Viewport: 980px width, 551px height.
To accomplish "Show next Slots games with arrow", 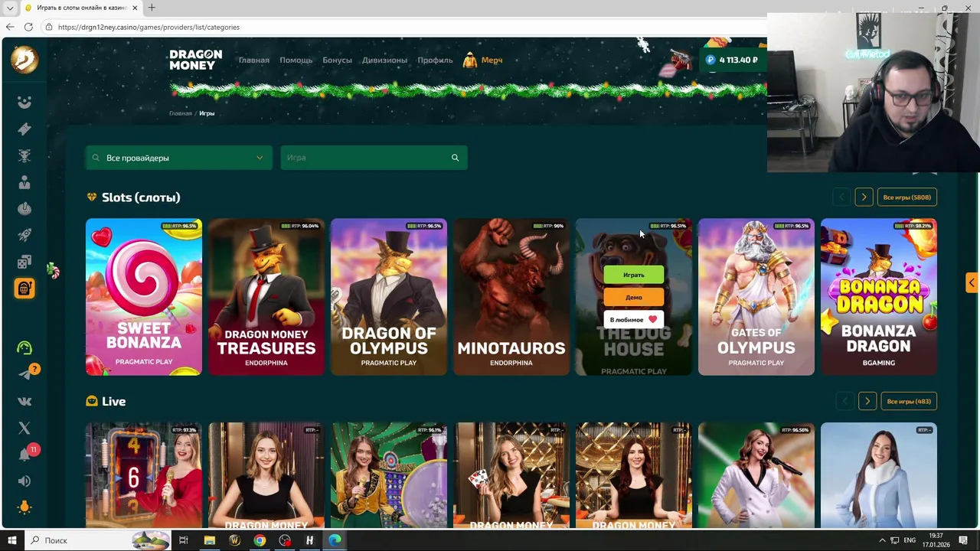I will pos(864,197).
